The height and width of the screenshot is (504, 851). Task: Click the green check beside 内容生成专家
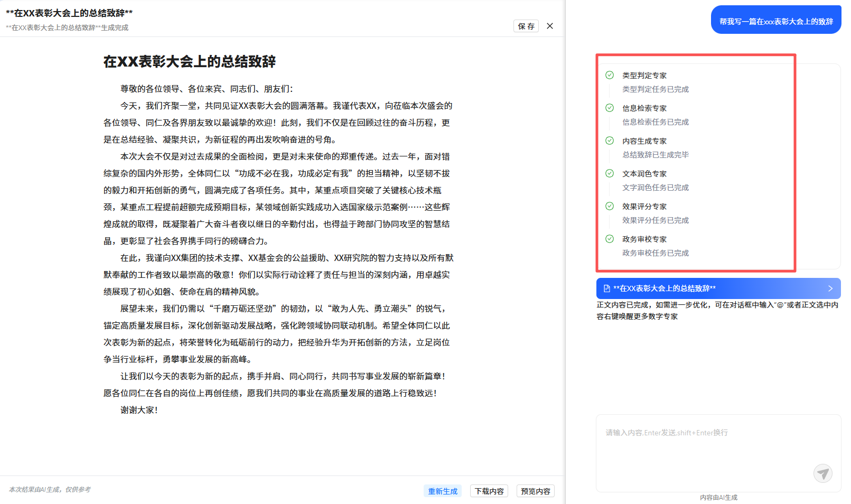(610, 141)
